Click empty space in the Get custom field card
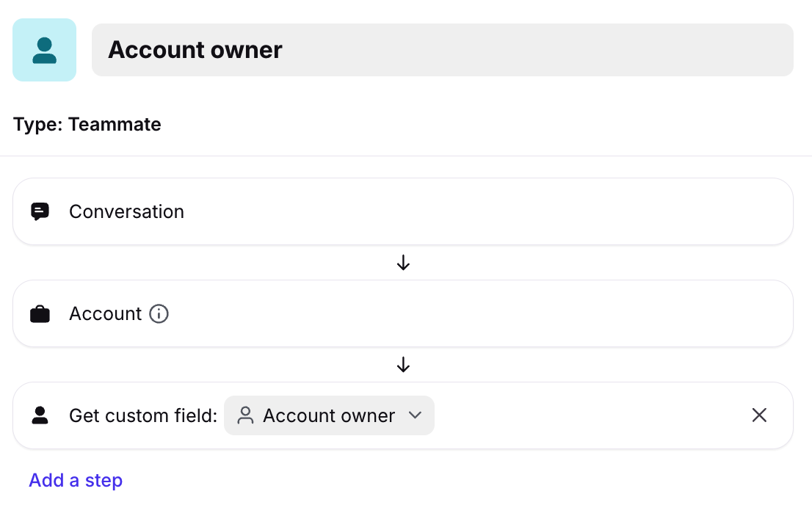Screen dimensions: 812x505 [x=587, y=416]
